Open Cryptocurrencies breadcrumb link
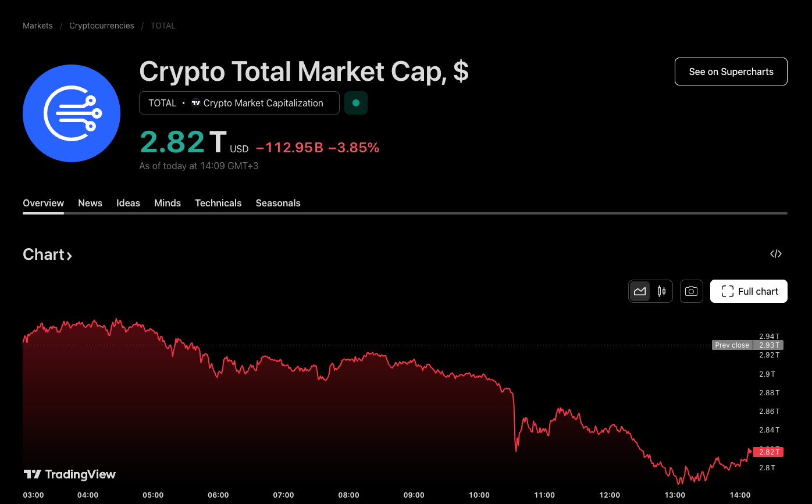Image resolution: width=812 pixels, height=504 pixels. coord(102,26)
